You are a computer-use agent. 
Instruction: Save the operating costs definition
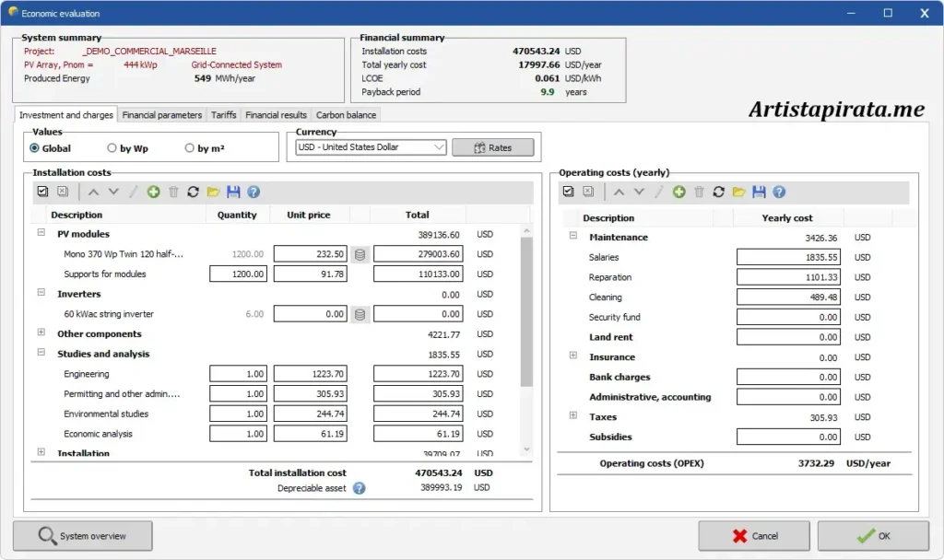click(x=760, y=192)
